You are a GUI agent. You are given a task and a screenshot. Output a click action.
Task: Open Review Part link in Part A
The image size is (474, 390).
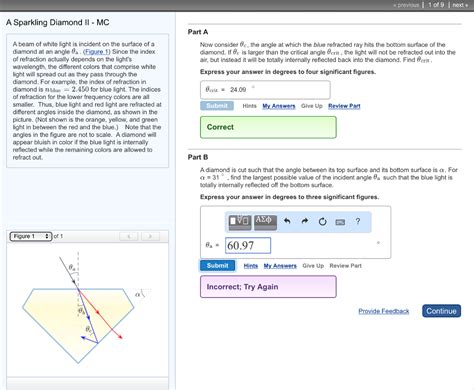(x=344, y=106)
